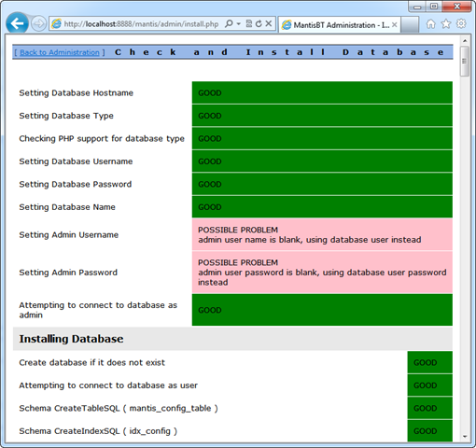Click the 'Setting Admin Username' label
This screenshot has height=448, width=476.
[69, 235]
